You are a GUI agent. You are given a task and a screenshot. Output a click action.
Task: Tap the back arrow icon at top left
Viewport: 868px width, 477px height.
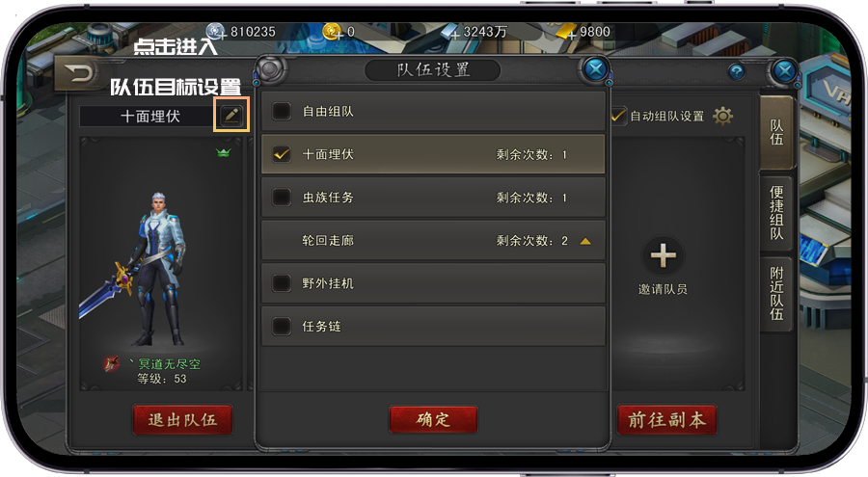pyautogui.click(x=79, y=73)
